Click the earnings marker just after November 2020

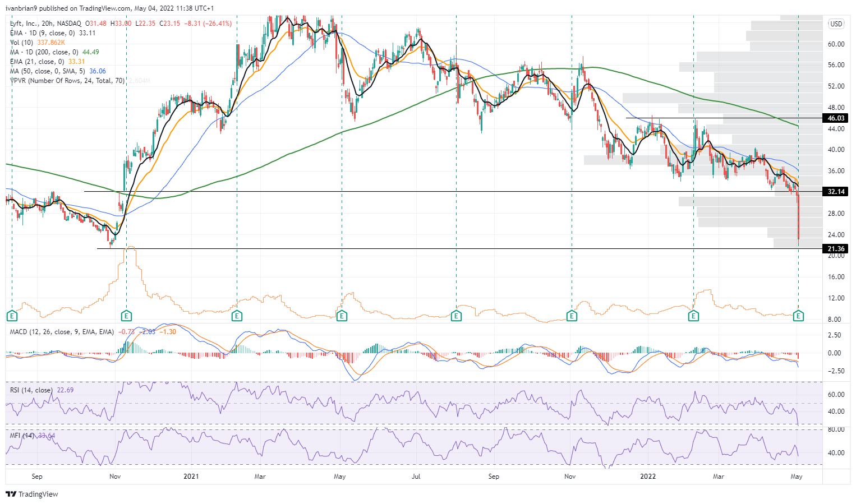coord(127,316)
